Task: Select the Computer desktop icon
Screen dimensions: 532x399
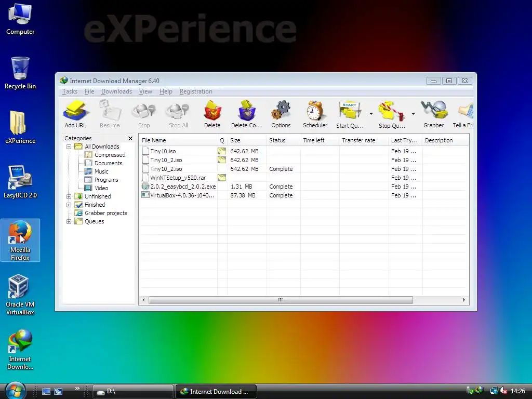Action: (20, 19)
